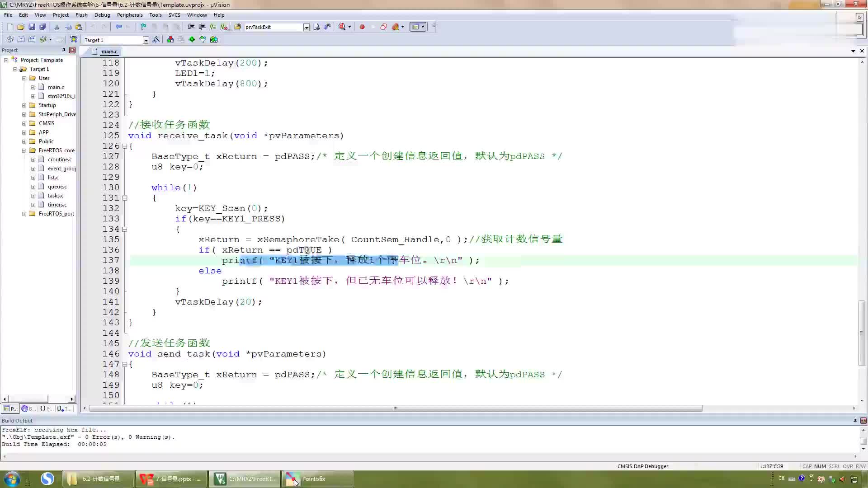Expand the StdPeriph_Driver folder
This screenshot has width=868, height=488.
pos(24,114)
